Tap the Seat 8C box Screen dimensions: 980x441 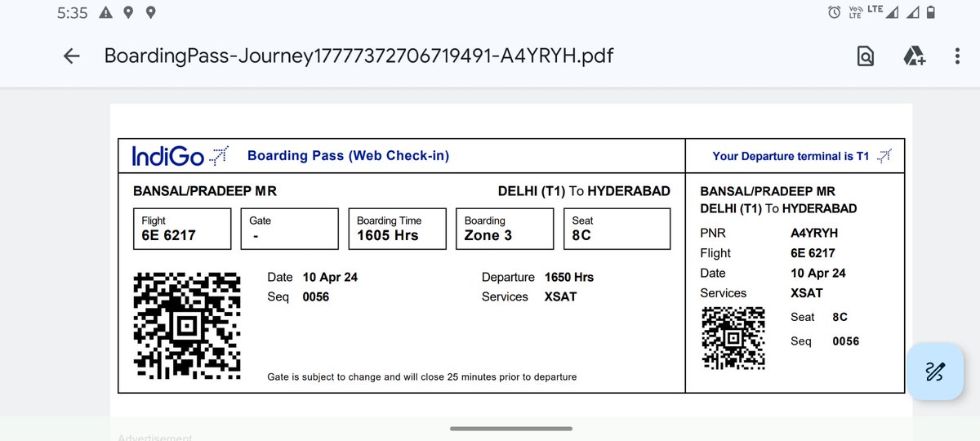pos(617,229)
